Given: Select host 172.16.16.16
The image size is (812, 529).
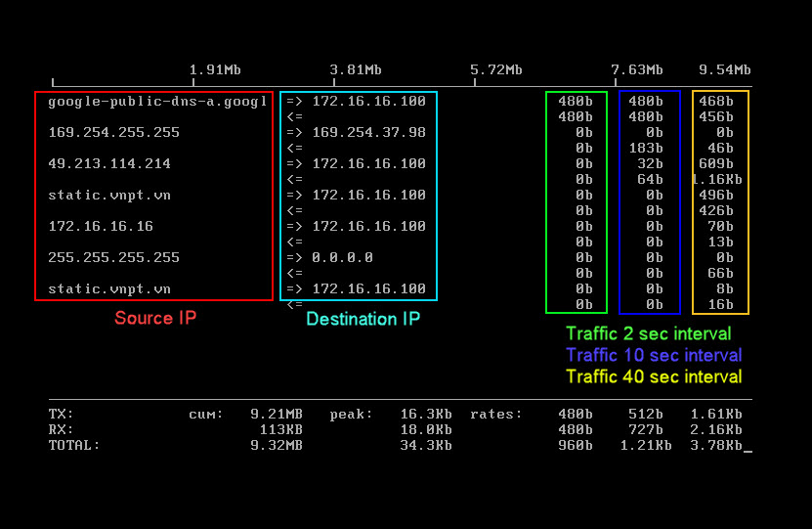Looking at the screenshot, I should (101, 227).
